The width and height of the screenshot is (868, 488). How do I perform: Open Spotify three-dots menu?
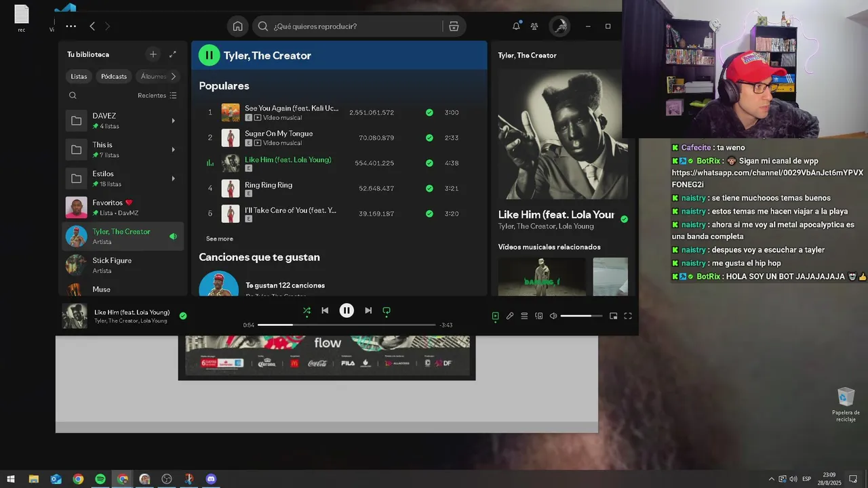click(x=71, y=26)
